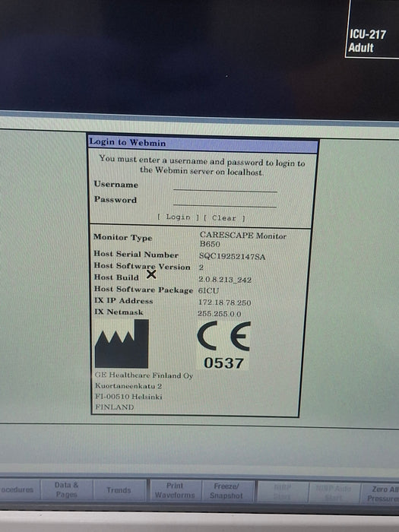Click CARESCAPE Monitor B650 text
Image resolution: width=399 pixels, height=532 pixels.
pyautogui.click(x=243, y=239)
